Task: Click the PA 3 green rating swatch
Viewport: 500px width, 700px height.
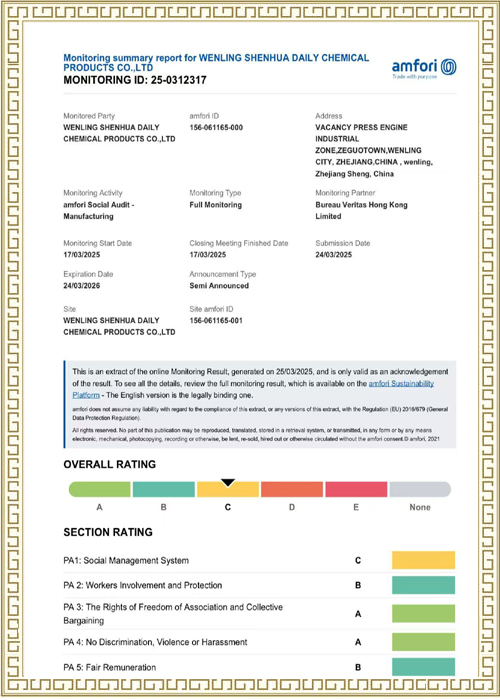Action: [424, 613]
